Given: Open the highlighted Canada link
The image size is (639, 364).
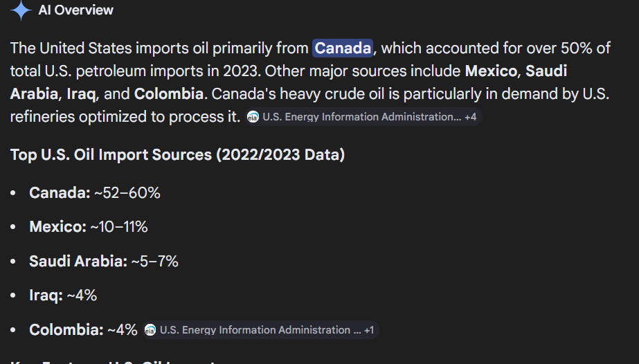Looking at the screenshot, I should click(x=343, y=48).
